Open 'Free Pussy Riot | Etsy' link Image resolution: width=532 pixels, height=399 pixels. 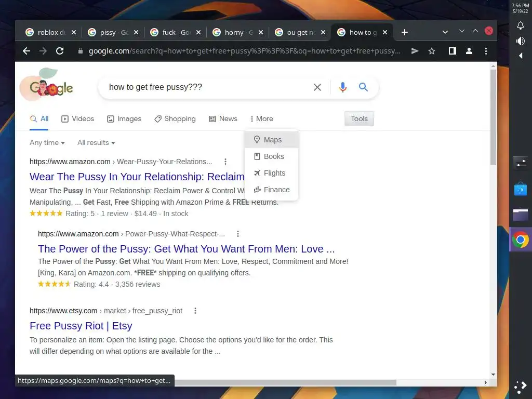point(81,326)
